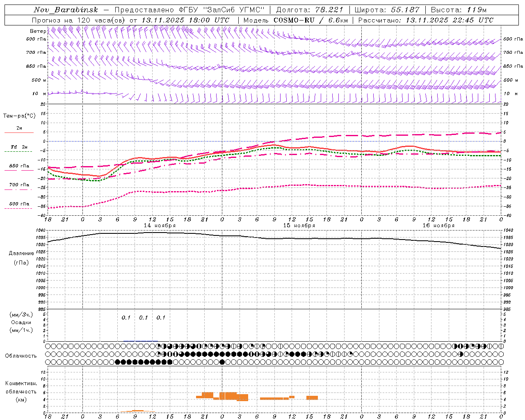This screenshot has width=525, height=420.
Task: Click the (мм/1ч.) precipitation unit label
Action: click(x=21, y=330)
